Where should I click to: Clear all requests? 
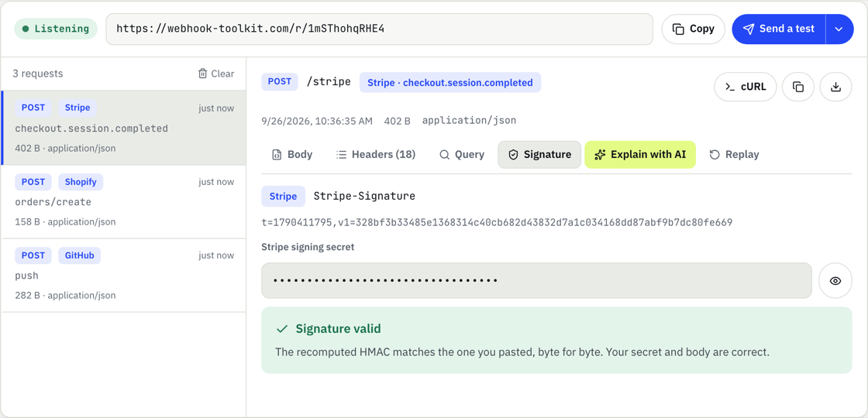coord(216,74)
